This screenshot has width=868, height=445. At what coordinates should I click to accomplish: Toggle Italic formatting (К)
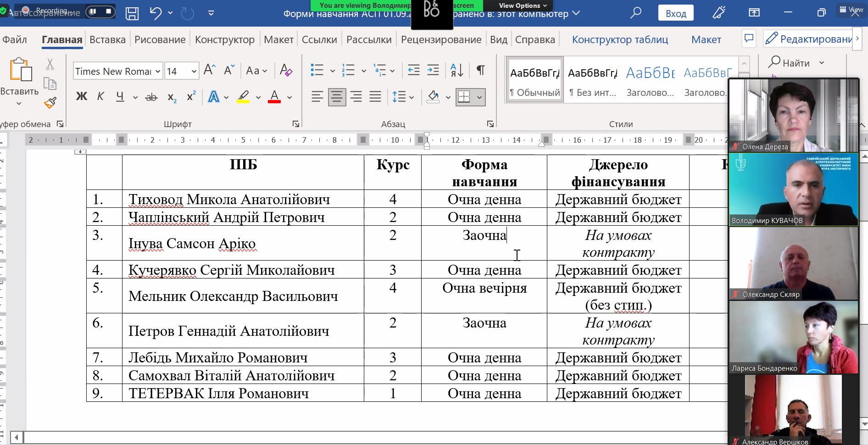[x=100, y=97]
